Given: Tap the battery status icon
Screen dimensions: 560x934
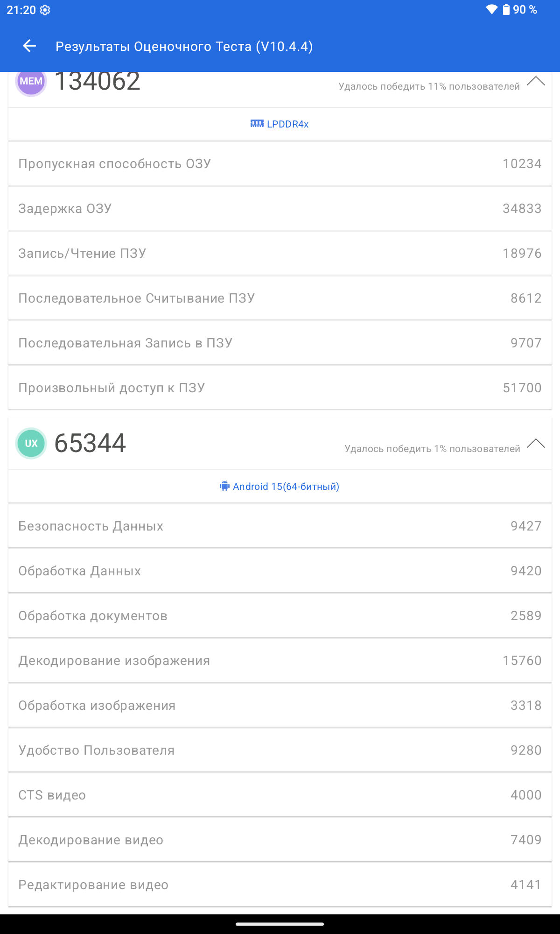Looking at the screenshot, I should (506, 9).
